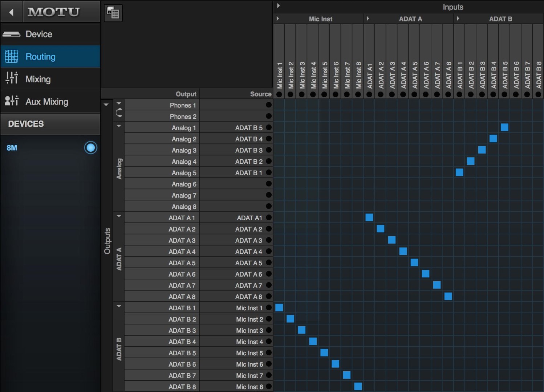This screenshot has height=392, width=544.
Task: Open the routing presets list icon
Action: tap(113, 13)
